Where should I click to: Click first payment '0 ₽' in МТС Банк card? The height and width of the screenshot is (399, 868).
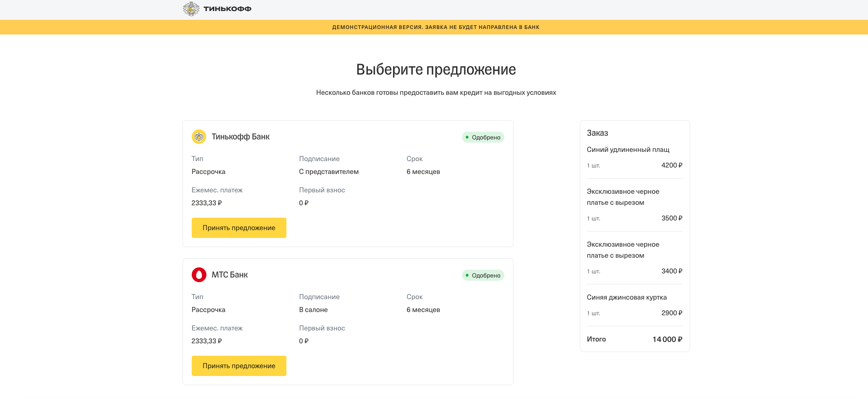(304, 341)
